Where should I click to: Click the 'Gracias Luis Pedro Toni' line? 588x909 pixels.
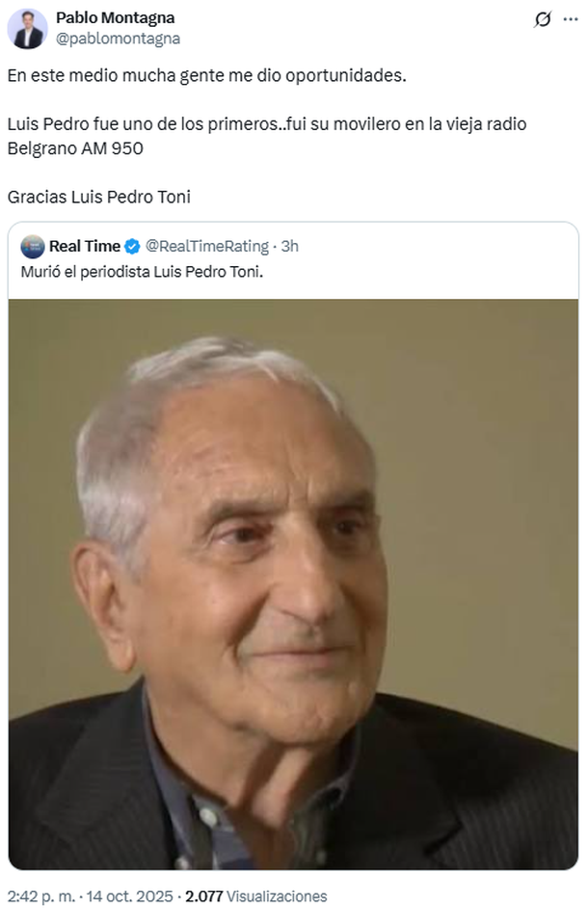98,197
